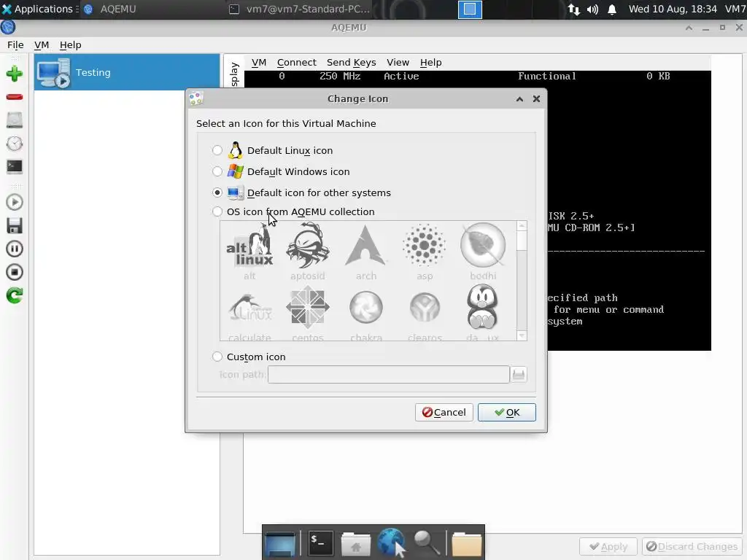Switch to AQEMU taskbar entry
The image size is (747, 560).
pos(152,9)
